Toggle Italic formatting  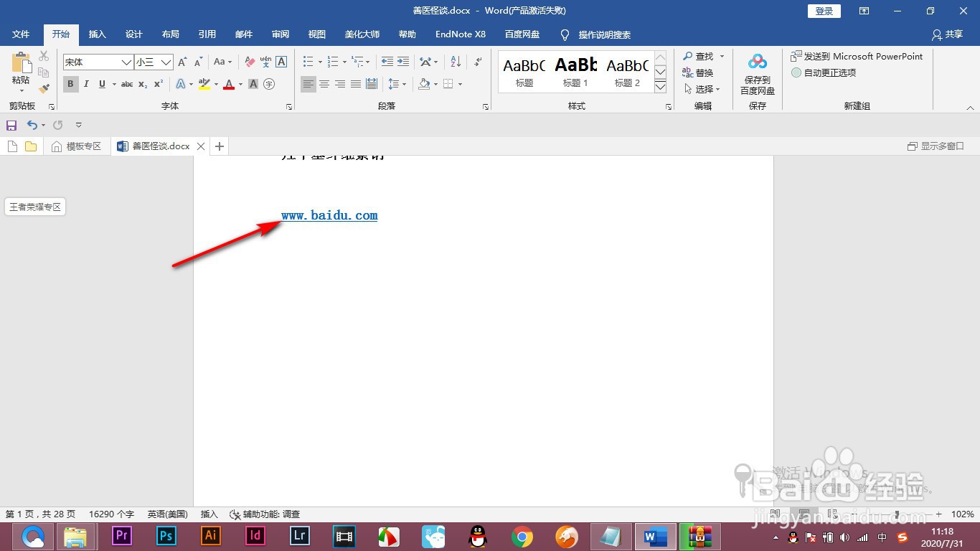coord(86,84)
